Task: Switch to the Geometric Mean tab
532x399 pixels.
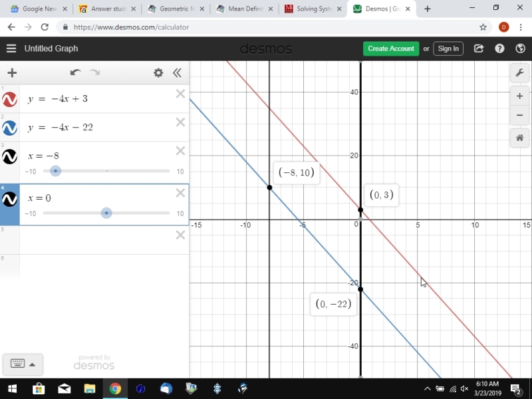Action: [x=176, y=9]
